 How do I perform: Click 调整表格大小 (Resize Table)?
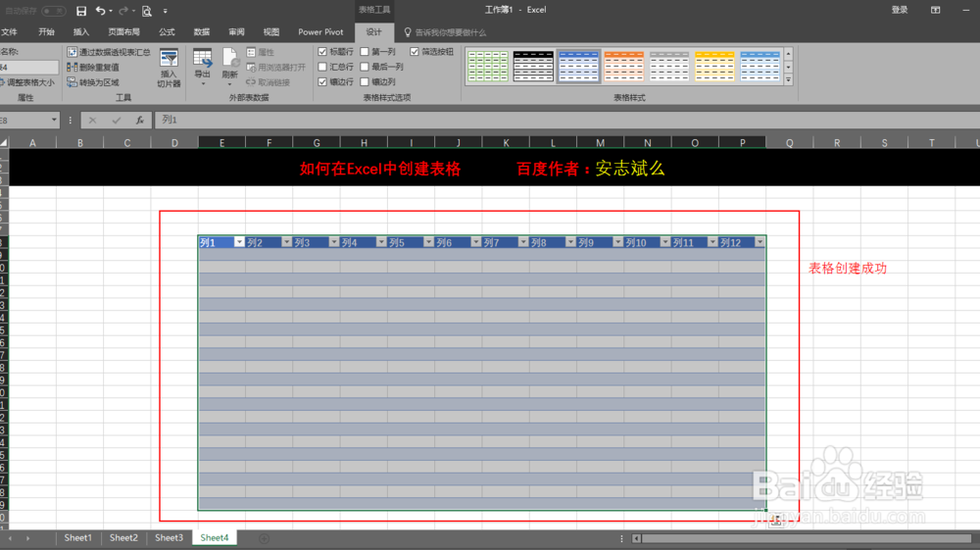pyautogui.click(x=27, y=82)
